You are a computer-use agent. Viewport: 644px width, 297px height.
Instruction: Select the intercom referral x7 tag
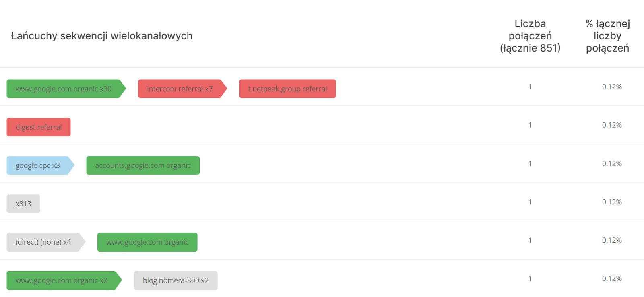click(x=183, y=89)
